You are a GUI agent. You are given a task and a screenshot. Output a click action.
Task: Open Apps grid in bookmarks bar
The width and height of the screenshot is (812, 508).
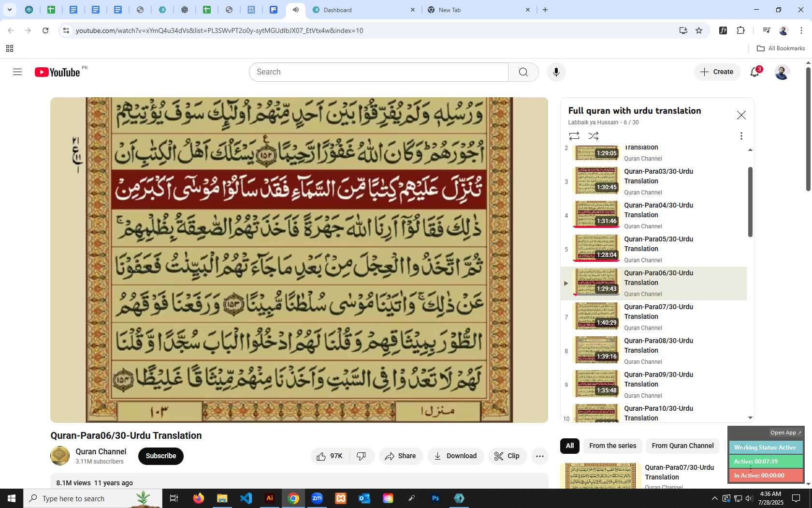pyautogui.click(x=10, y=48)
